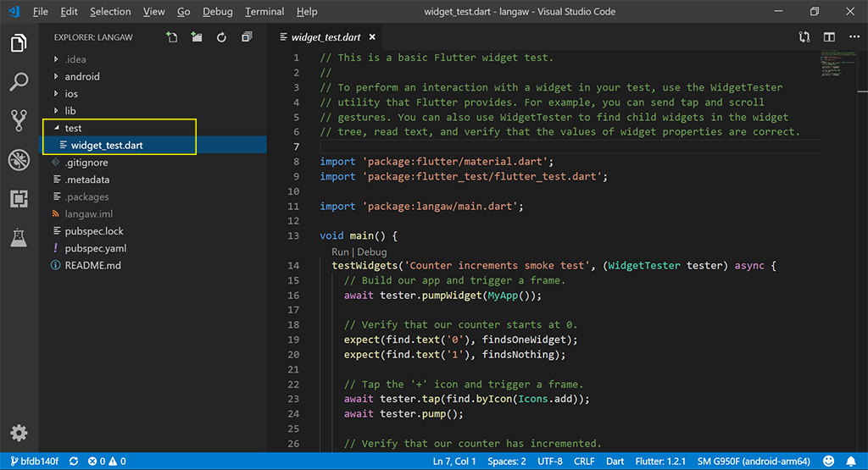Open the Test flask icon view
The image size is (868, 470).
pos(19,239)
